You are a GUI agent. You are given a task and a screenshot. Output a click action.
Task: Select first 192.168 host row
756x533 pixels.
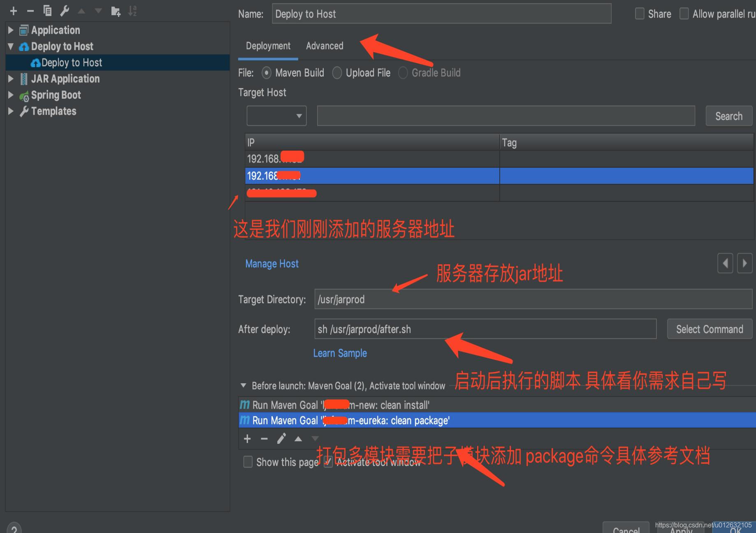point(499,159)
